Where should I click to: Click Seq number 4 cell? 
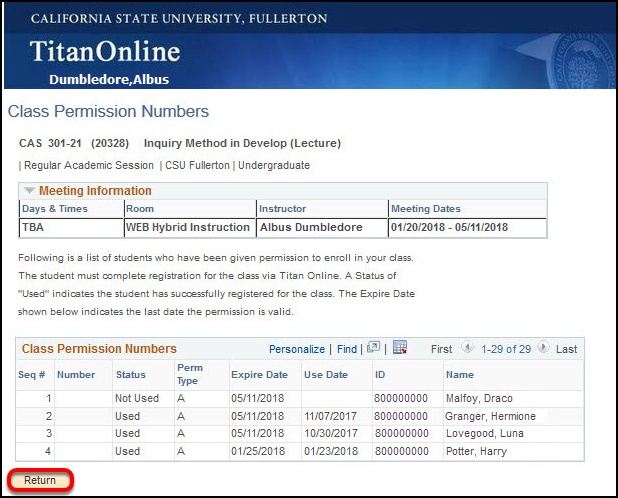[48, 451]
